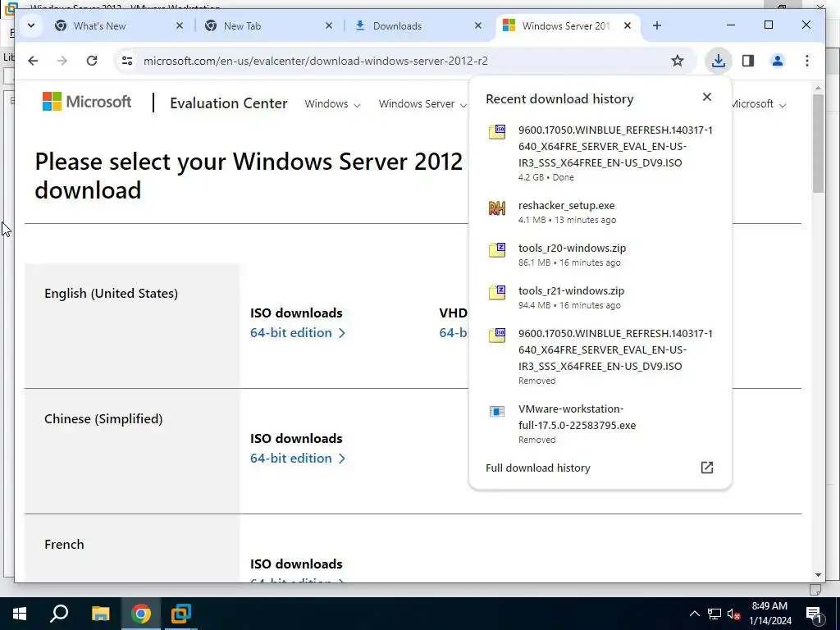Click the reshacker_setup.exe file icon
Screen dimensions: 840x630
pyautogui.click(x=496, y=208)
